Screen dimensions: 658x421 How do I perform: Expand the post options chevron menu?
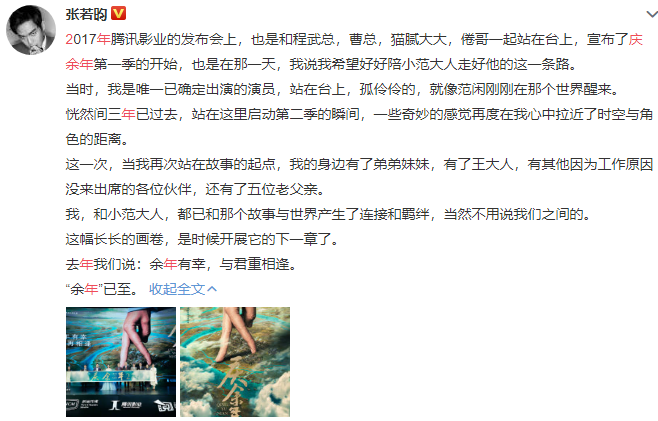point(652,14)
